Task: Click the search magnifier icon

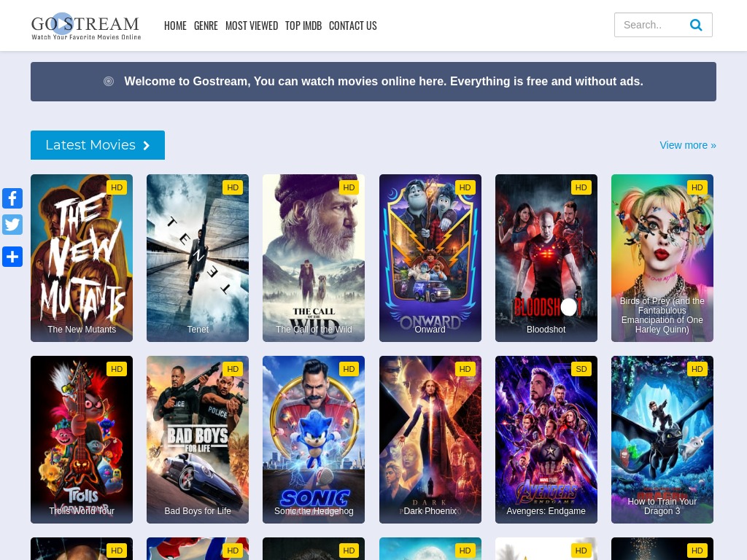Action: coord(696,25)
